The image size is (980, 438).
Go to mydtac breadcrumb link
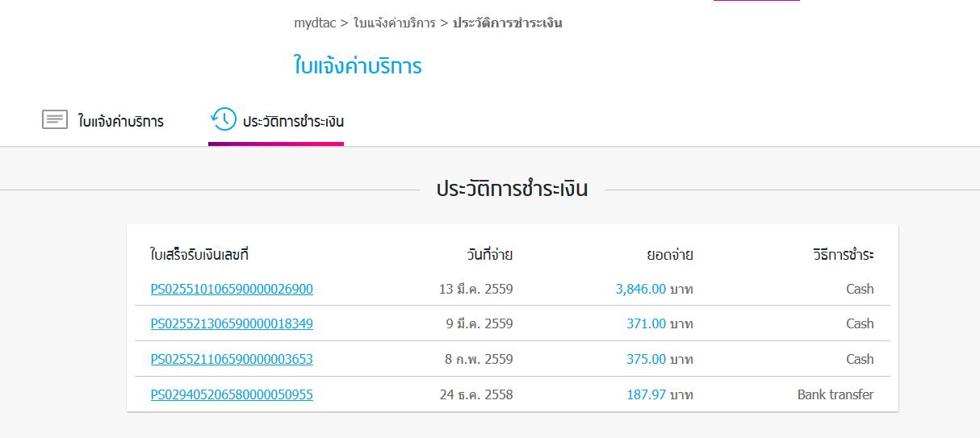tap(315, 23)
